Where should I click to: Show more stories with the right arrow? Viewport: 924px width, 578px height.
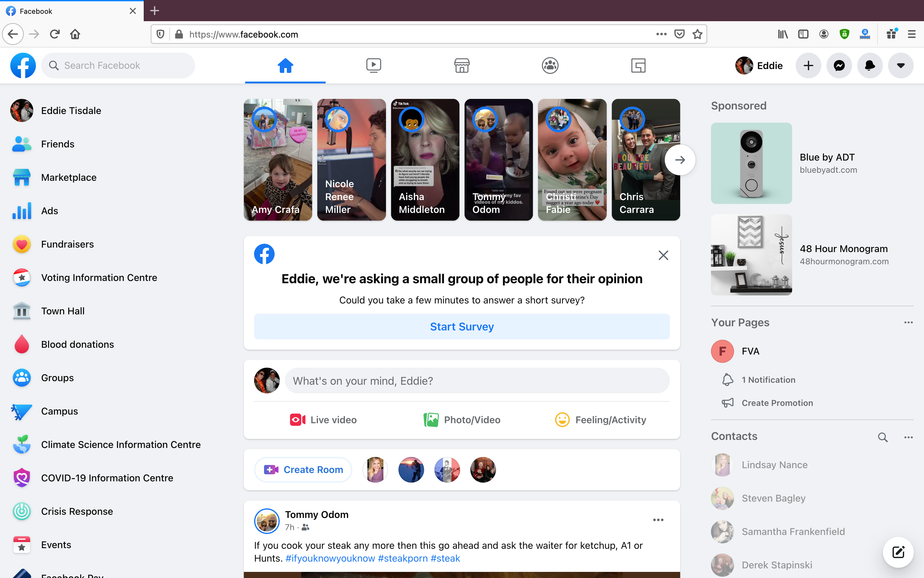tap(680, 160)
